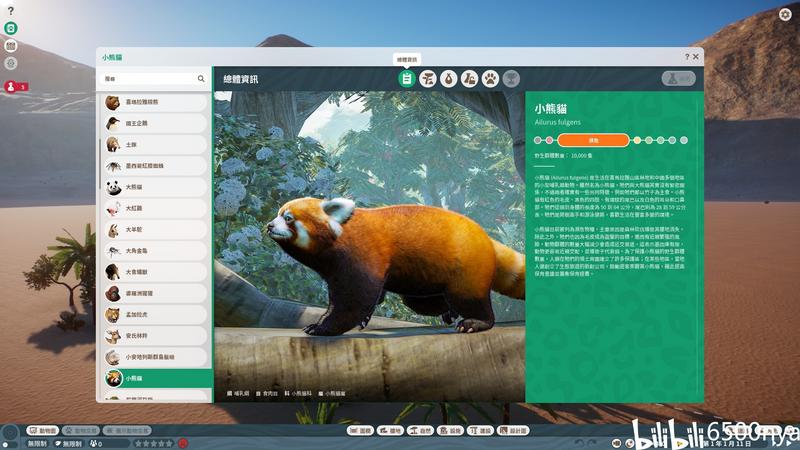Screen dimensions: 800x450
Task: Click the disabled second button beside 動物園
Action: (81, 431)
